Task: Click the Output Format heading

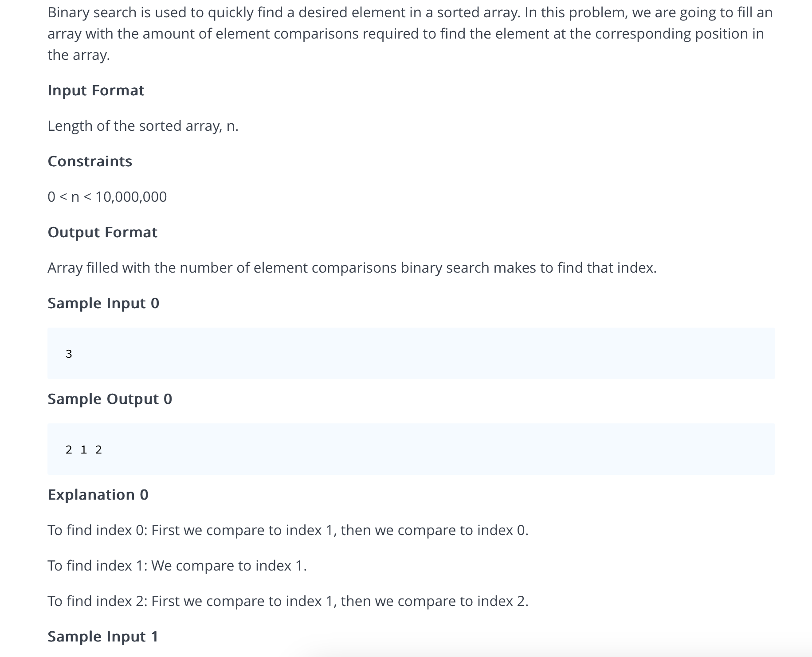Action: pos(102,232)
